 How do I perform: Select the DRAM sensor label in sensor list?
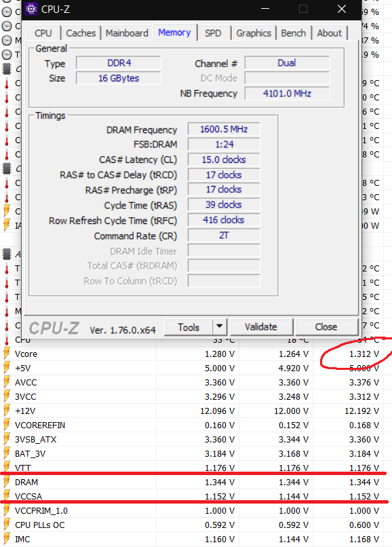pos(26,482)
